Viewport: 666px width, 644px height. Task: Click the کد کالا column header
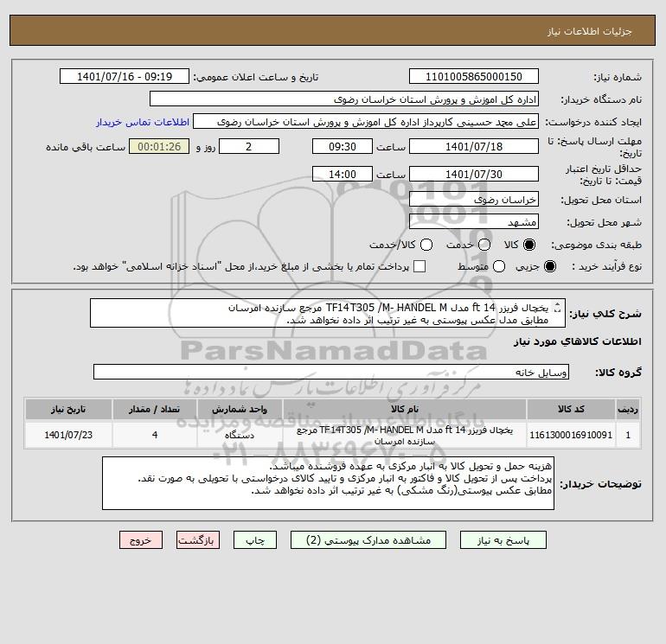(571, 409)
